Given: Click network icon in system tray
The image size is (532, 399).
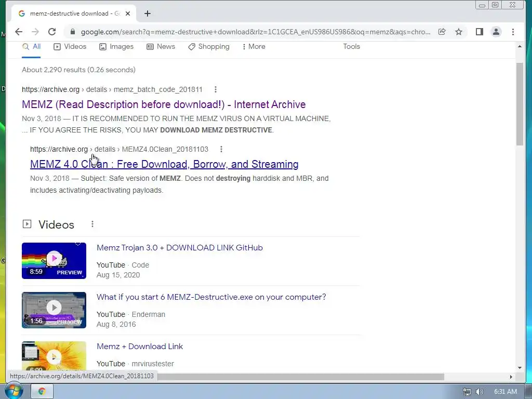Looking at the screenshot, I should (467, 392).
